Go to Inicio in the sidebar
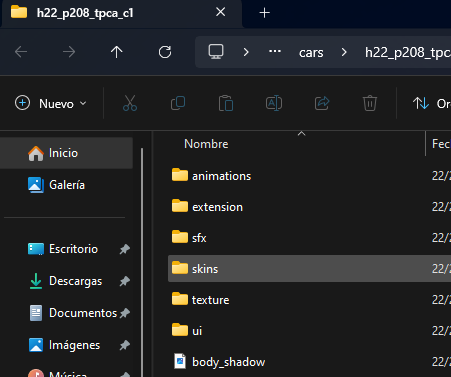Viewport: 451px width, 377px height. click(66, 153)
